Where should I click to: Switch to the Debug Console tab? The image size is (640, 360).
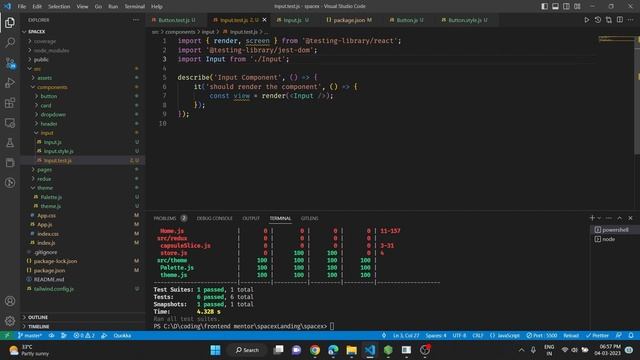tap(215, 218)
